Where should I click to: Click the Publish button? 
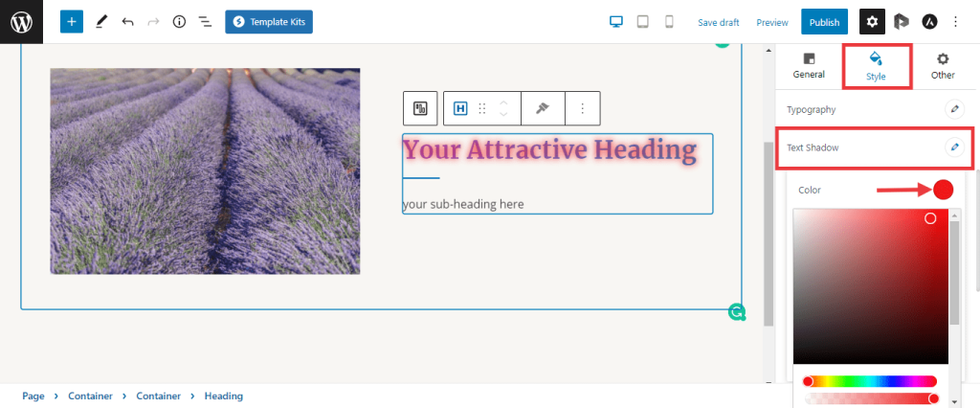824,21
